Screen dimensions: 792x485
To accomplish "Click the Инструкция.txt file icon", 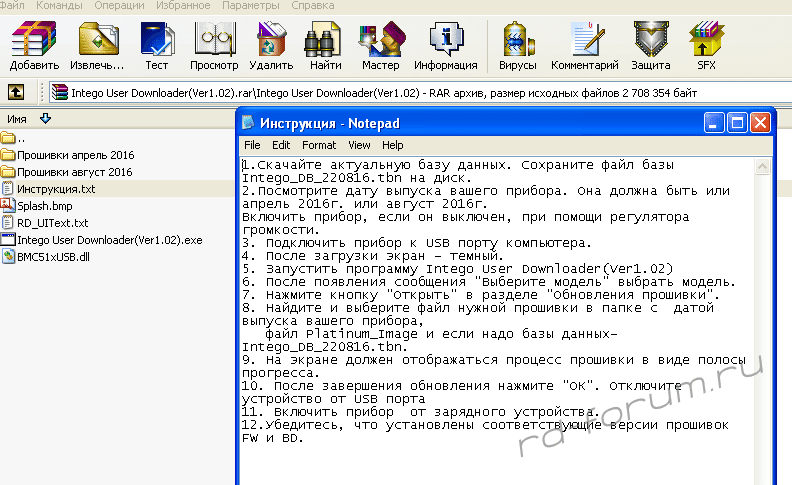I will (x=8, y=188).
